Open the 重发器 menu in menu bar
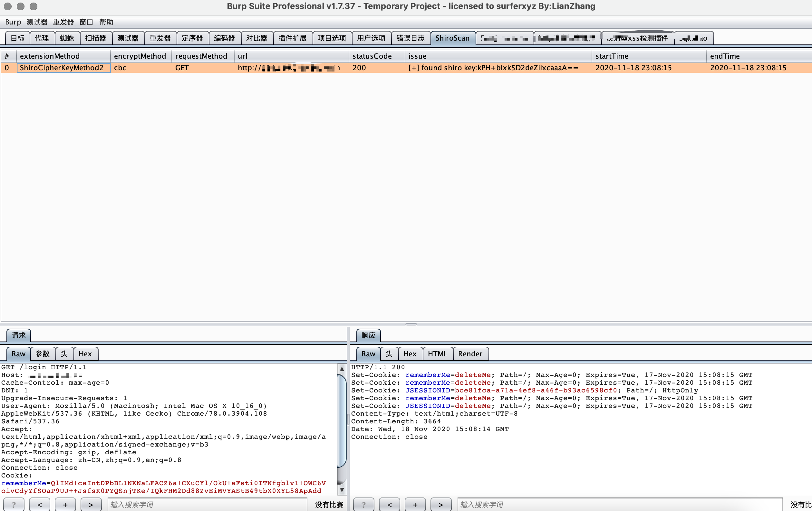812x511 pixels. coord(63,22)
